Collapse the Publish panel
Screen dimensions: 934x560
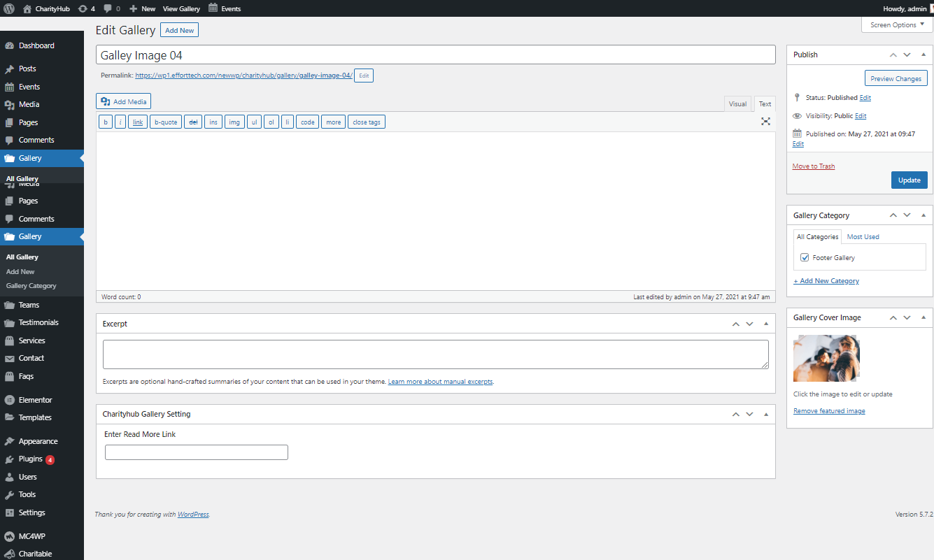[923, 55]
